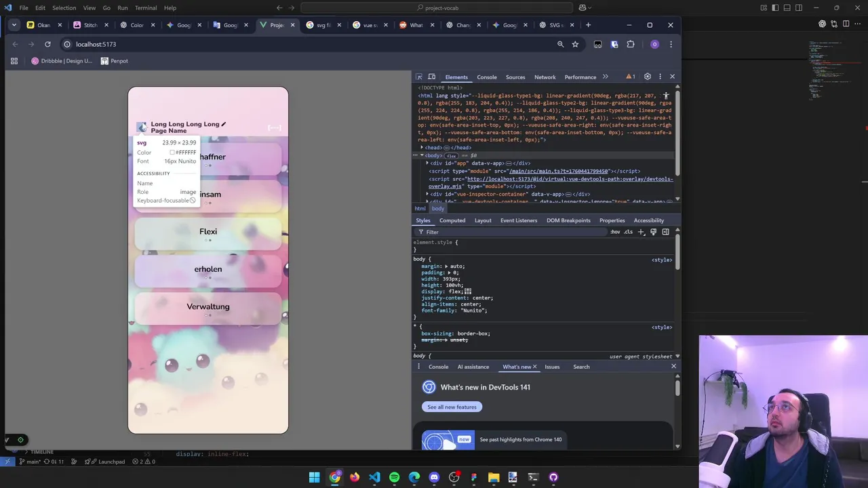Expand the head element node
The image size is (868, 488).
[x=422, y=148]
